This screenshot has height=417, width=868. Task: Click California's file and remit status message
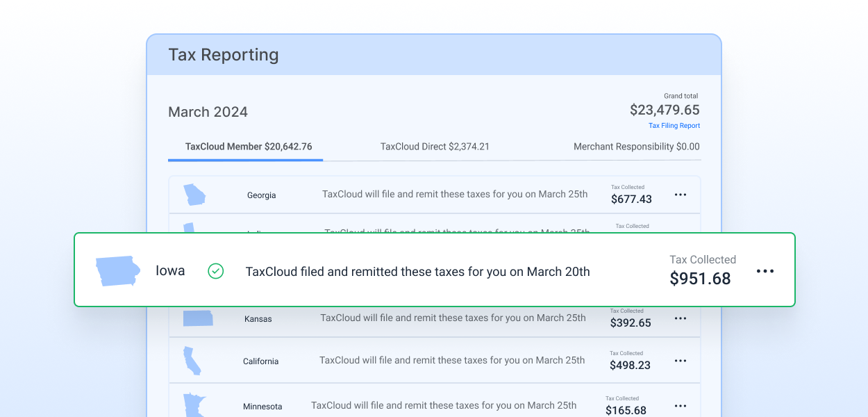452,360
